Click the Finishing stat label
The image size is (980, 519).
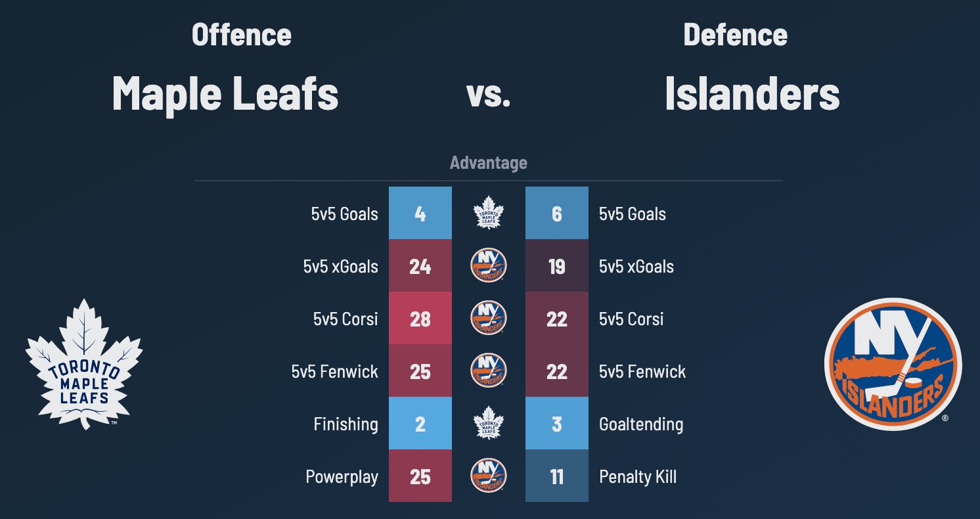tap(345, 424)
